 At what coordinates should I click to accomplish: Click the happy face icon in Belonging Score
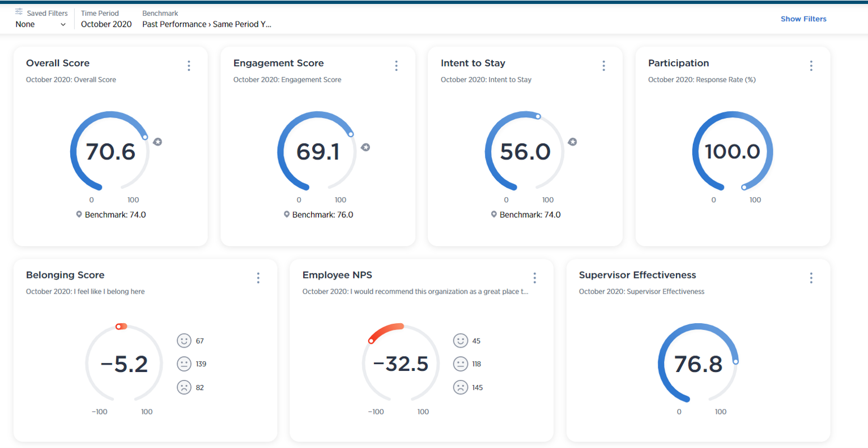point(184,340)
